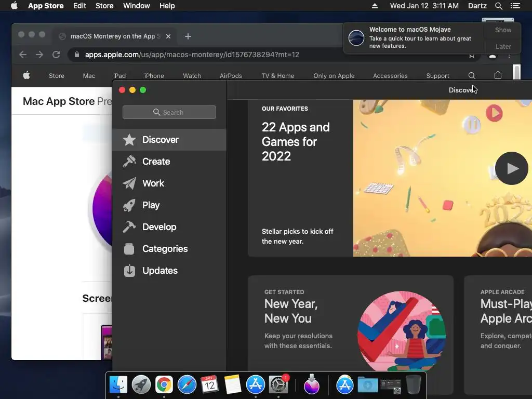Image resolution: width=532 pixels, height=399 pixels.
Task: Click the Chrome page vertical scrollbar
Action: click(x=516, y=72)
